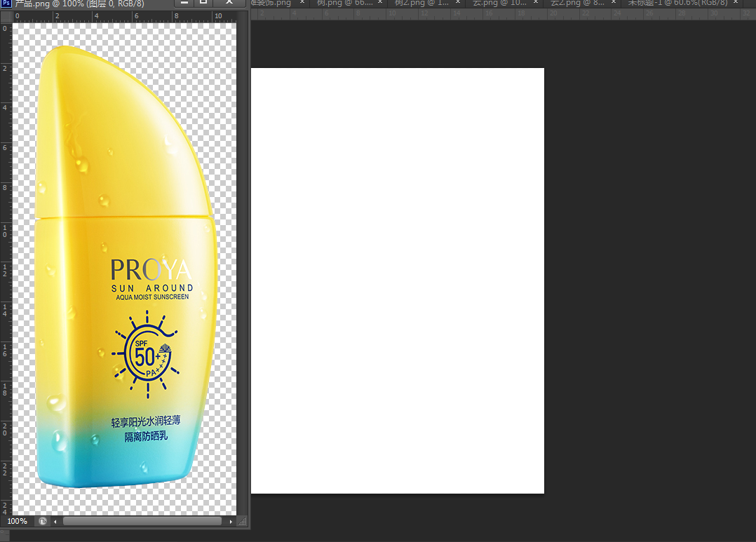Viewport: 756px width, 542px height.
Task: Close the 树2.png document tab
Action: coord(457,2)
